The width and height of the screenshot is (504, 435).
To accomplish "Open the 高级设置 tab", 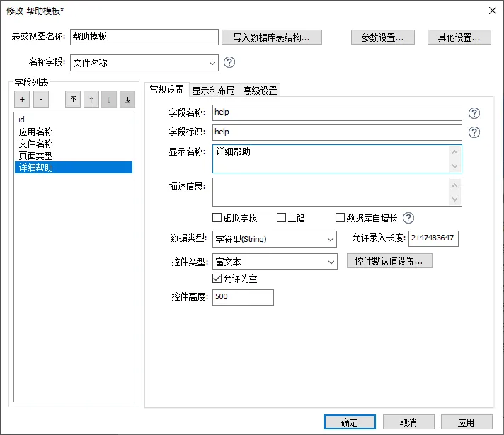I will point(260,91).
